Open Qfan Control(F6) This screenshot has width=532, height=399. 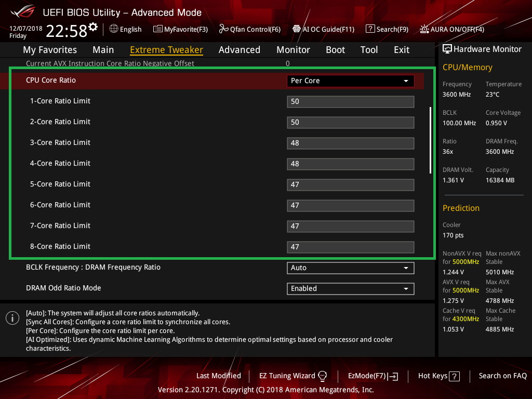250,29
